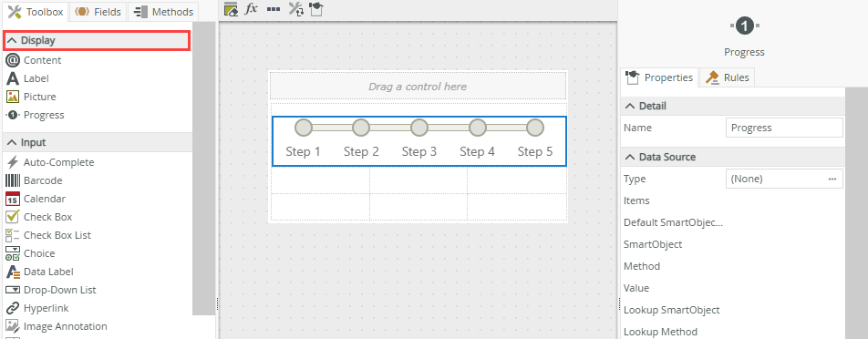868x339 pixels.
Task: Click the three-squares toolbar icon
Action: (x=273, y=9)
